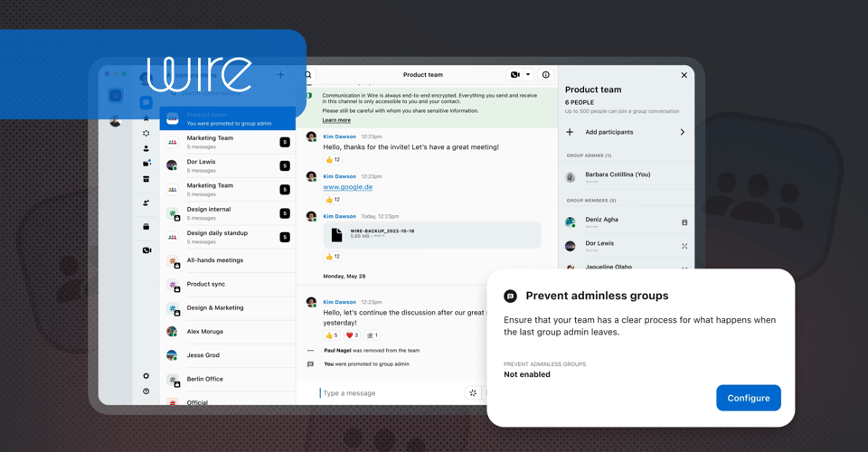Viewport: 868px width, 452px height.
Task: Start a video call in Product team
Action: tap(514, 75)
